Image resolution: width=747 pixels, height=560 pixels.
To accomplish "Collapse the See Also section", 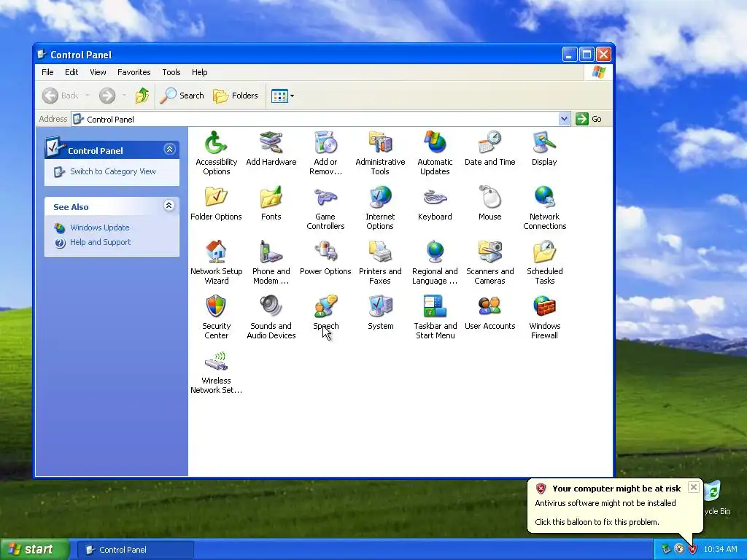I will coord(169,205).
